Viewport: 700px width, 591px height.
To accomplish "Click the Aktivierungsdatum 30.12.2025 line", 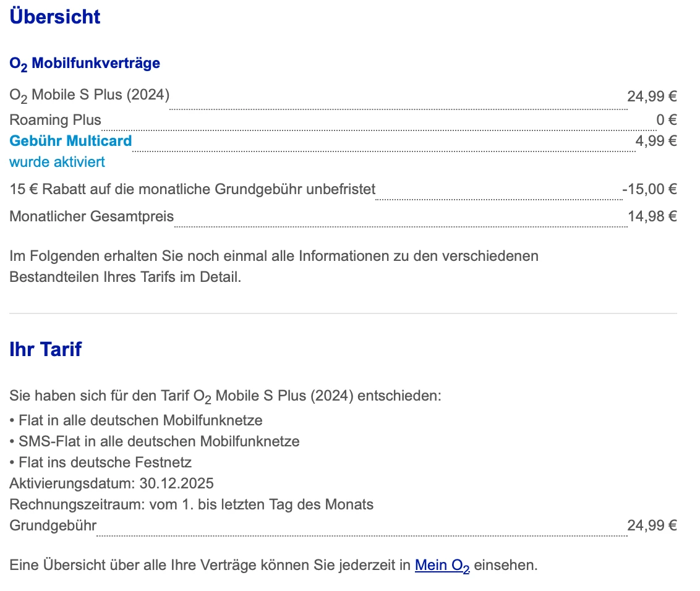I will 111,483.
